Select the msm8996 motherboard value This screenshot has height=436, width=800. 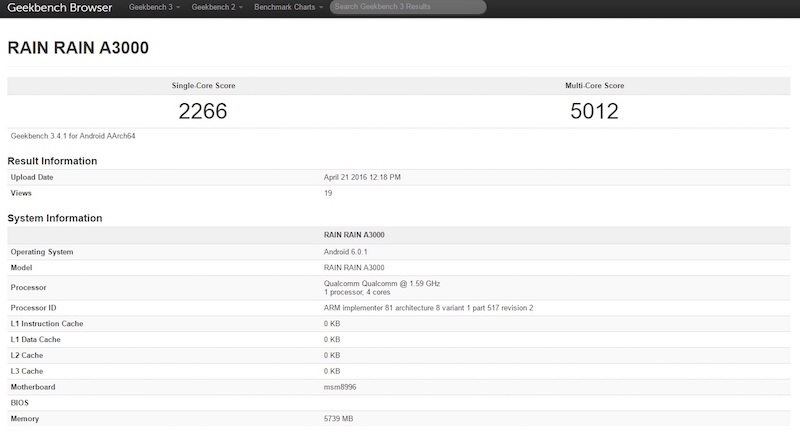click(340, 387)
